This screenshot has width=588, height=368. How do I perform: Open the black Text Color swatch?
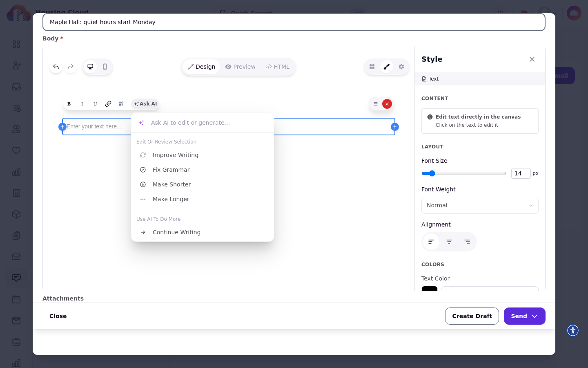(x=430, y=289)
